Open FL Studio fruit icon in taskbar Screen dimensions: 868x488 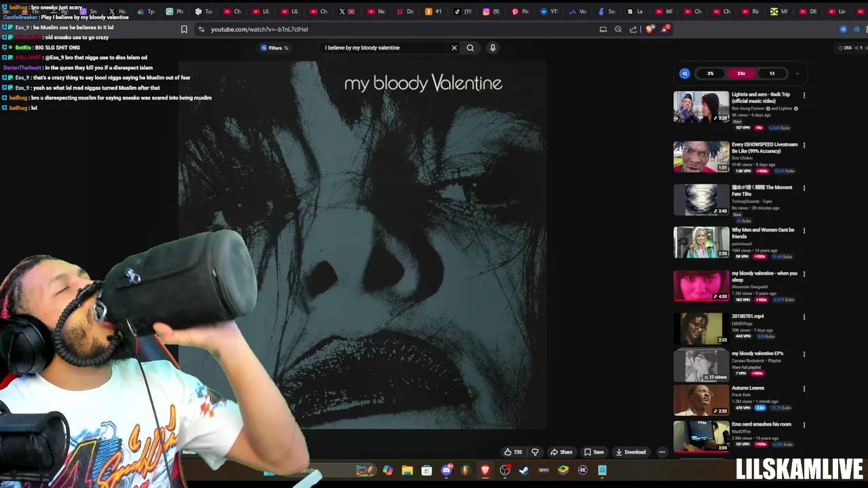[465, 470]
